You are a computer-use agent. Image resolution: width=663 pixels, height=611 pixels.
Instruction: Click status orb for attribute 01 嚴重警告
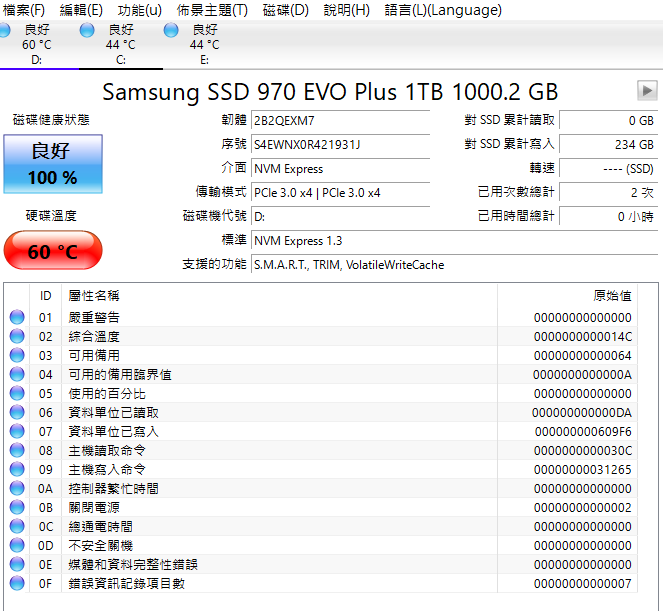click(x=17, y=317)
